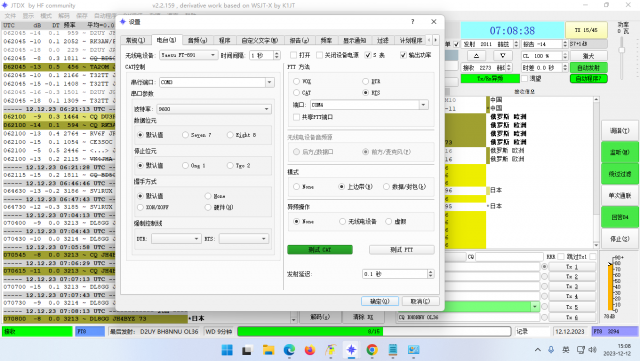This screenshot has height=361, width=640.
Task: Open the baud rate dropdown
Action: click(x=214, y=109)
